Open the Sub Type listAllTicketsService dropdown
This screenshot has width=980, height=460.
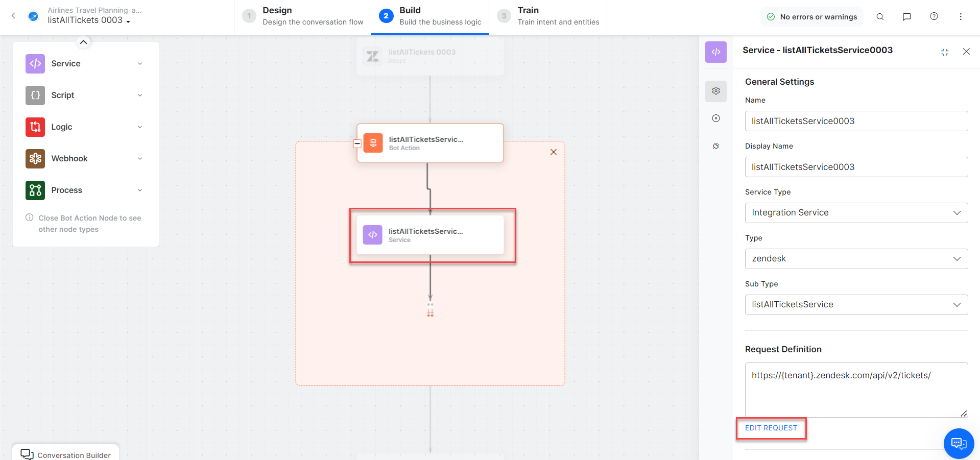tap(856, 305)
